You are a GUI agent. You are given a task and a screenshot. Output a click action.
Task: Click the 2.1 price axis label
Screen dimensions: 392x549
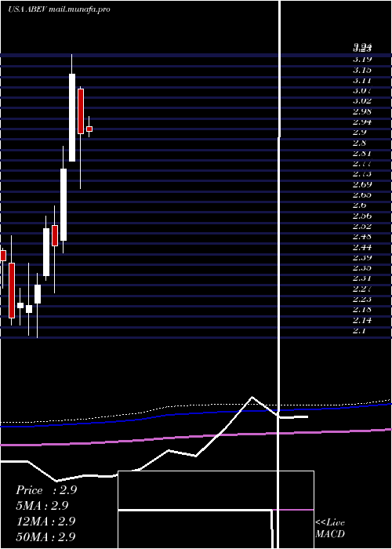(x=360, y=330)
